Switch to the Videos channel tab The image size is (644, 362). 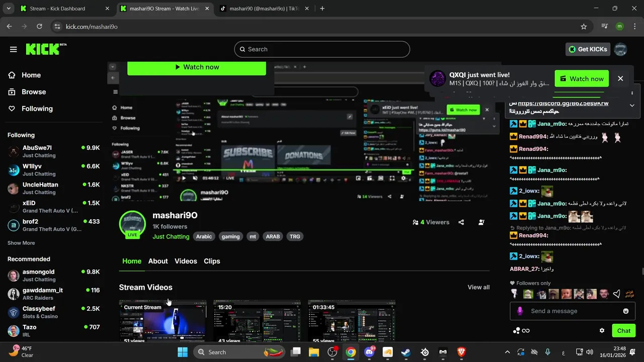(x=186, y=261)
